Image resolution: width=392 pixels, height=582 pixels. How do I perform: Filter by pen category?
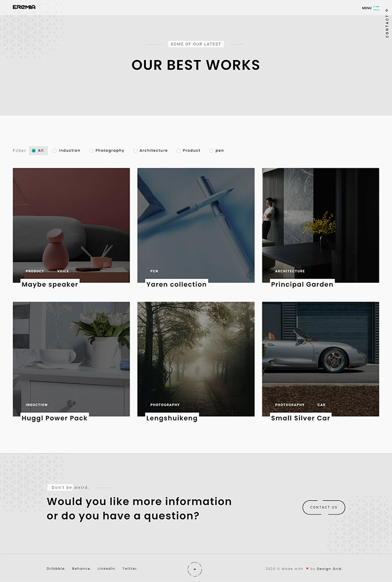[x=212, y=150]
